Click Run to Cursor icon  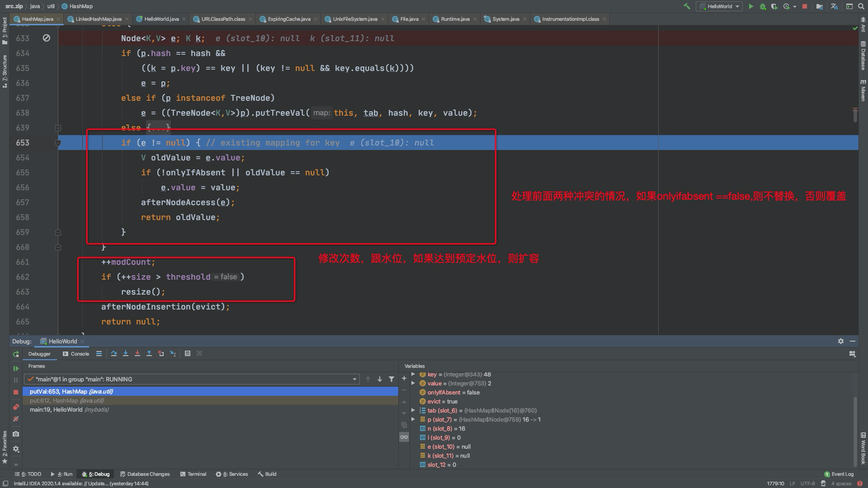coord(173,353)
